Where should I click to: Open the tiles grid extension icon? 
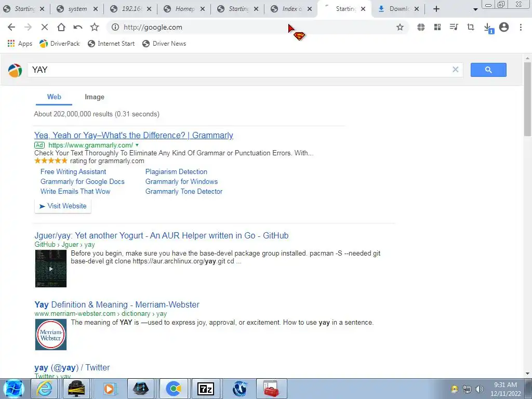[437, 27]
